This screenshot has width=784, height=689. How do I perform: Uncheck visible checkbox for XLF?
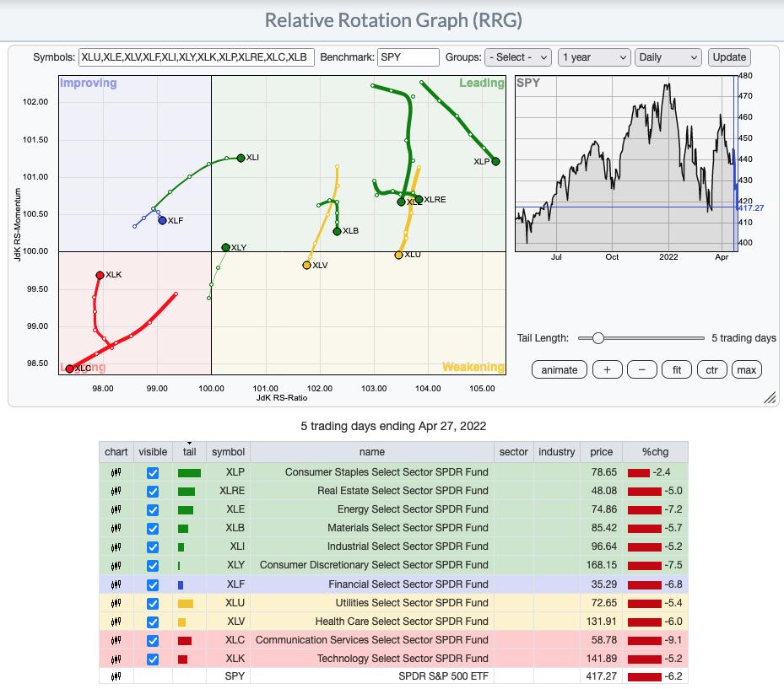coord(153,584)
